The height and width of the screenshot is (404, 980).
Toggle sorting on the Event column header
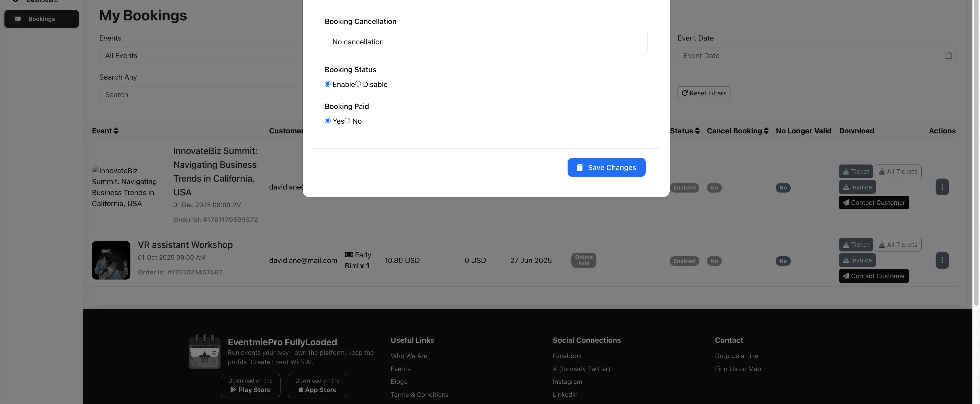click(116, 131)
